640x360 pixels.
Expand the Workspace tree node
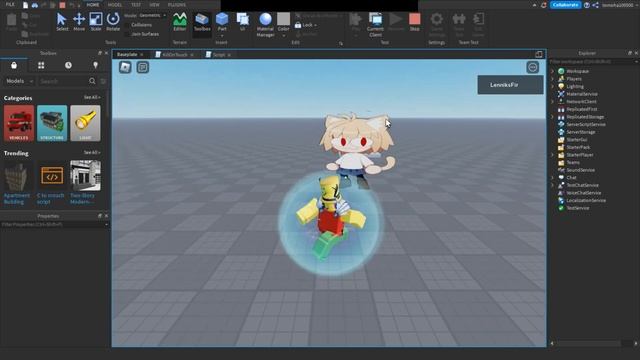553,71
